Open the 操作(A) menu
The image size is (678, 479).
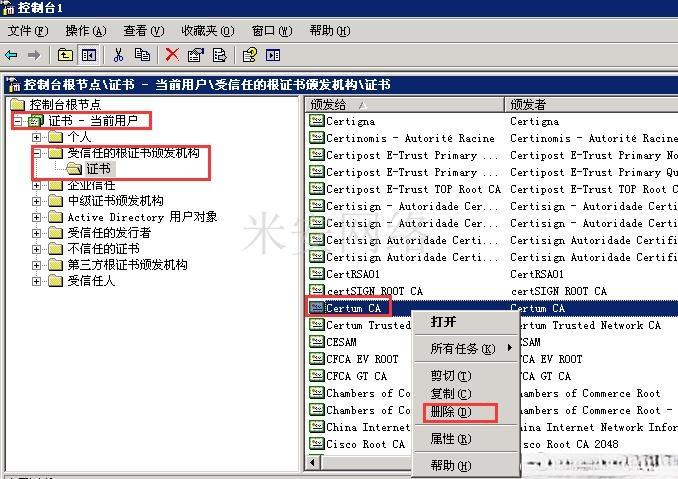(86, 31)
